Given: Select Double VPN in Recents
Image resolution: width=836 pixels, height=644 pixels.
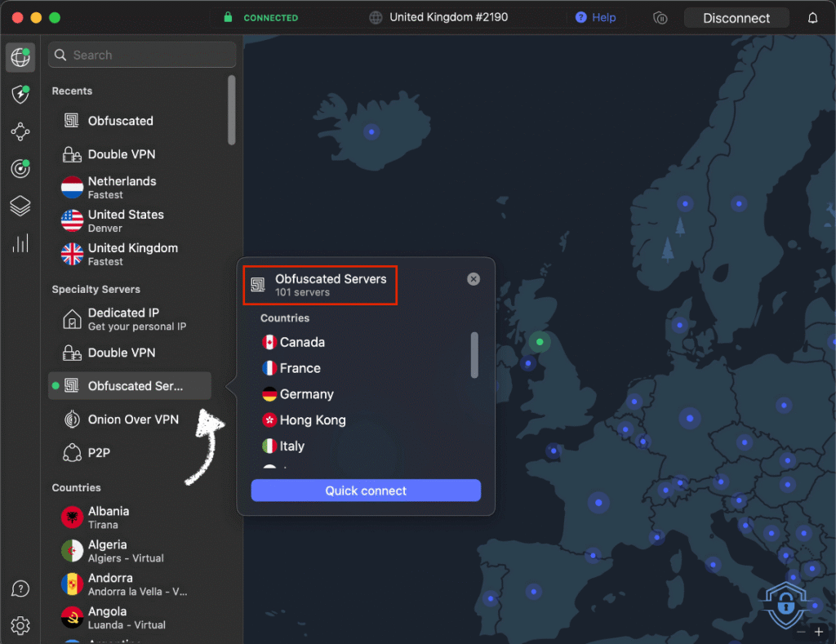Looking at the screenshot, I should [x=130, y=154].
